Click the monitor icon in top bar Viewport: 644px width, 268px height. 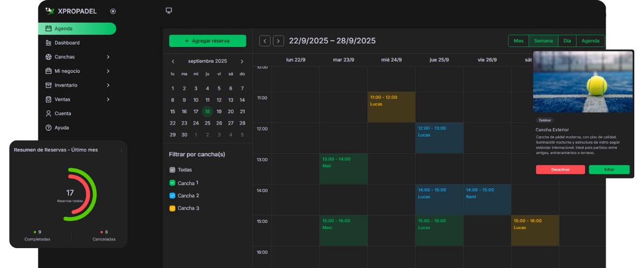[x=169, y=11]
